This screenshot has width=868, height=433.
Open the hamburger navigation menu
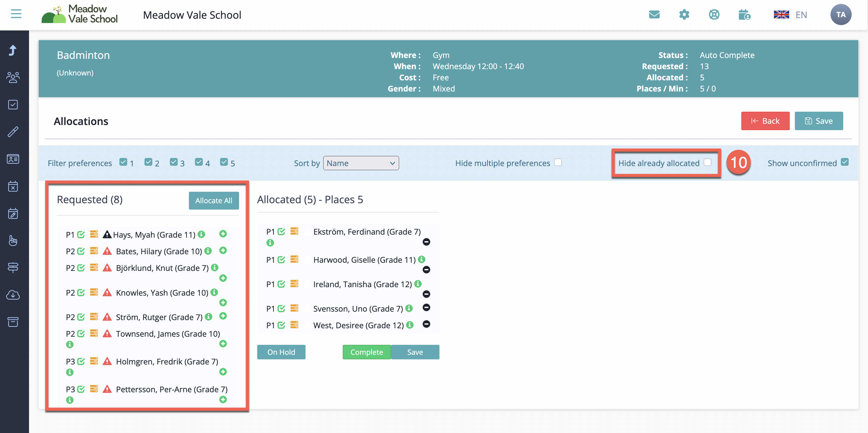[x=16, y=14]
